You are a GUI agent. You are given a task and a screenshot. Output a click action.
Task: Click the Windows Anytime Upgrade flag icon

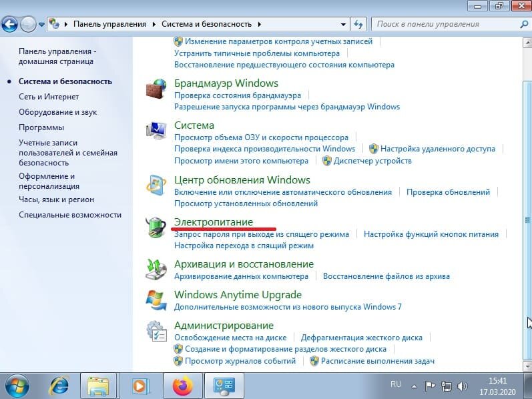coord(156,300)
